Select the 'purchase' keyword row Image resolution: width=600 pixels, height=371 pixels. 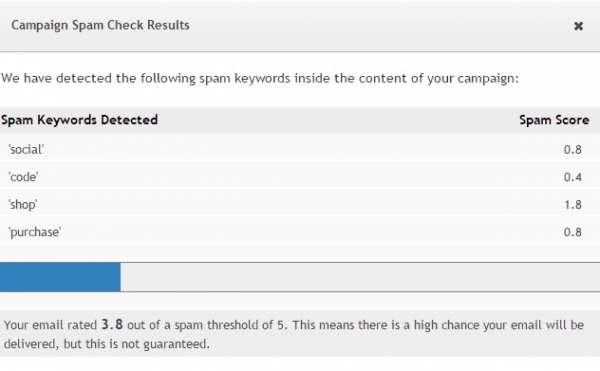(x=300, y=232)
